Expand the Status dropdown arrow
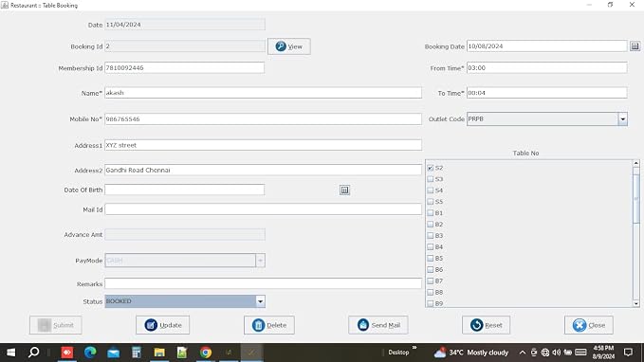 pyautogui.click(x=261, y=301)
